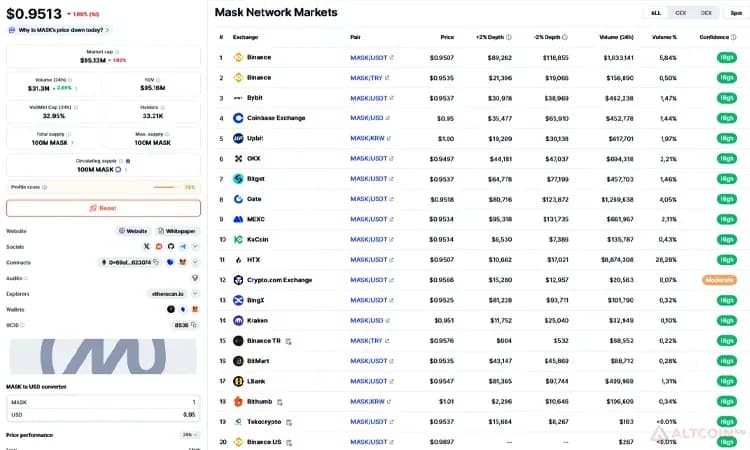The width and height of the screenshot is (750, 450).
Task: Click the Upbit logo icon
Action: click(238, 138)
